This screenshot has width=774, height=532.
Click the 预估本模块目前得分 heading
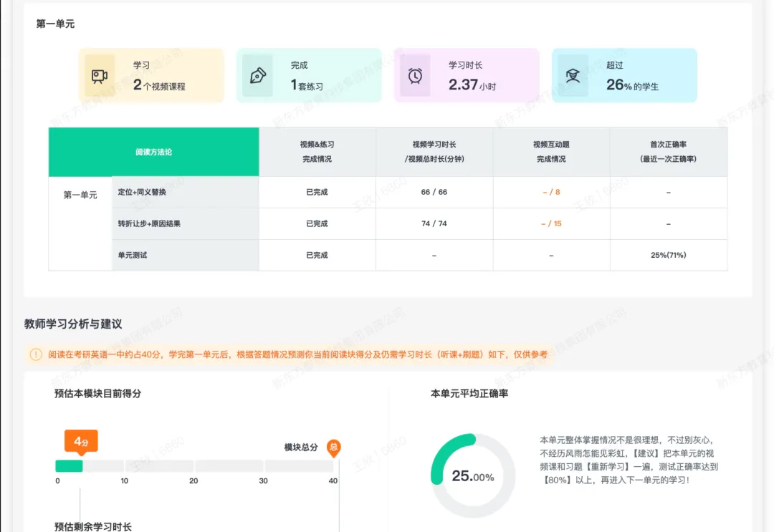pos(97,394)
